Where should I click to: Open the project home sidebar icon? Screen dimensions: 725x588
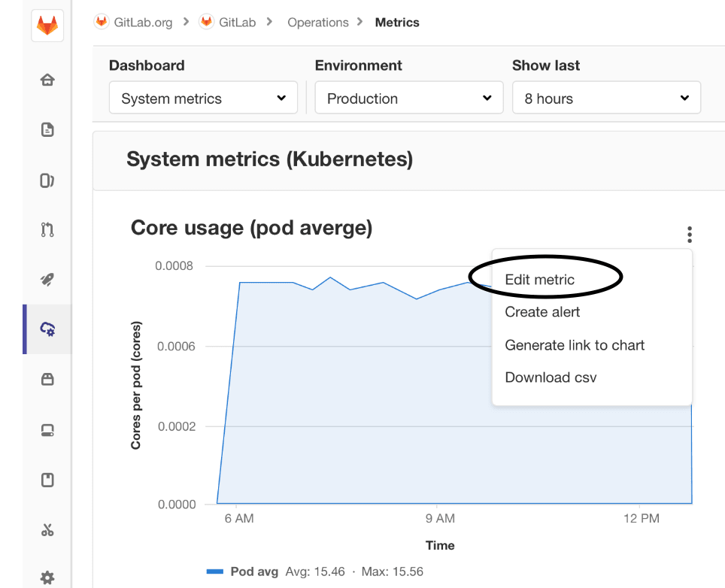click(47, 79)
